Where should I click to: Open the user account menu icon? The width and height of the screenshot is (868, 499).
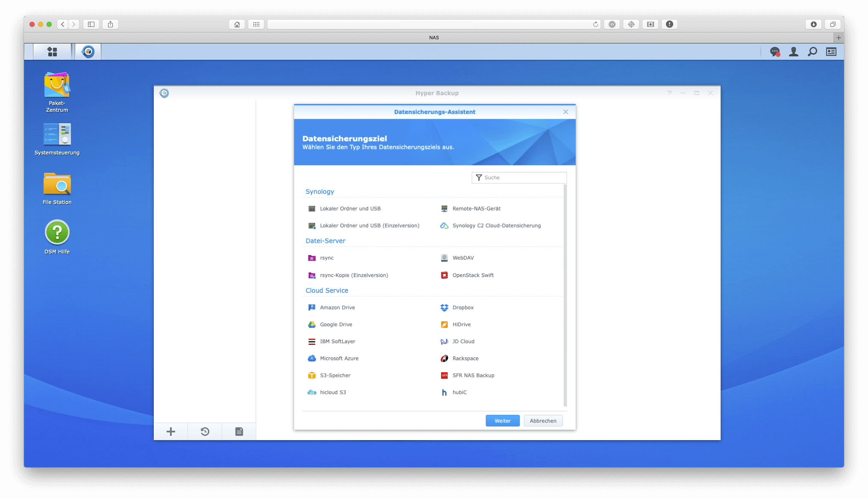pyautogui.click(x=794, y=52)
